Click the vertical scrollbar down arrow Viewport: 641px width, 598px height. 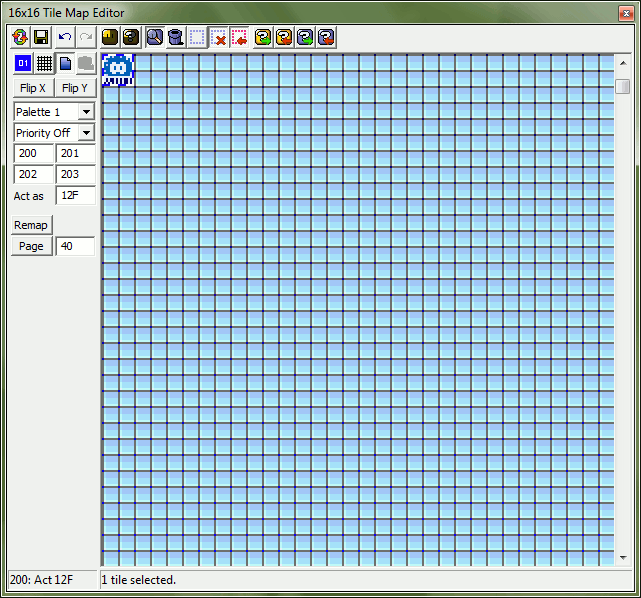tap(623, 558)
